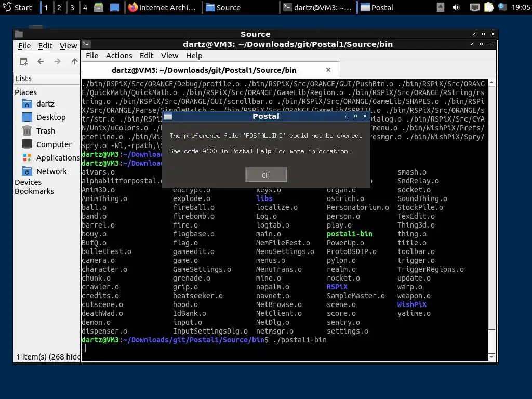Viewport: 532px width, 399px height.
Task: Open View menu in terminal
Action: coord(169,56)
